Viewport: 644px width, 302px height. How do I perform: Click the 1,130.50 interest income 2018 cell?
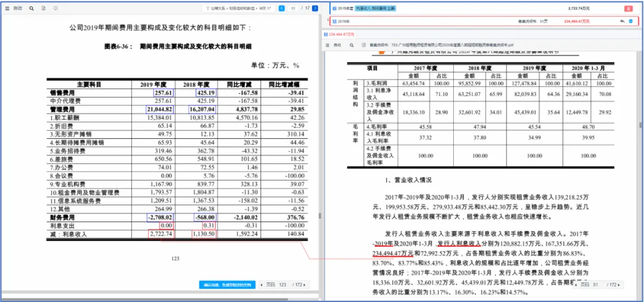pos(203,234)
